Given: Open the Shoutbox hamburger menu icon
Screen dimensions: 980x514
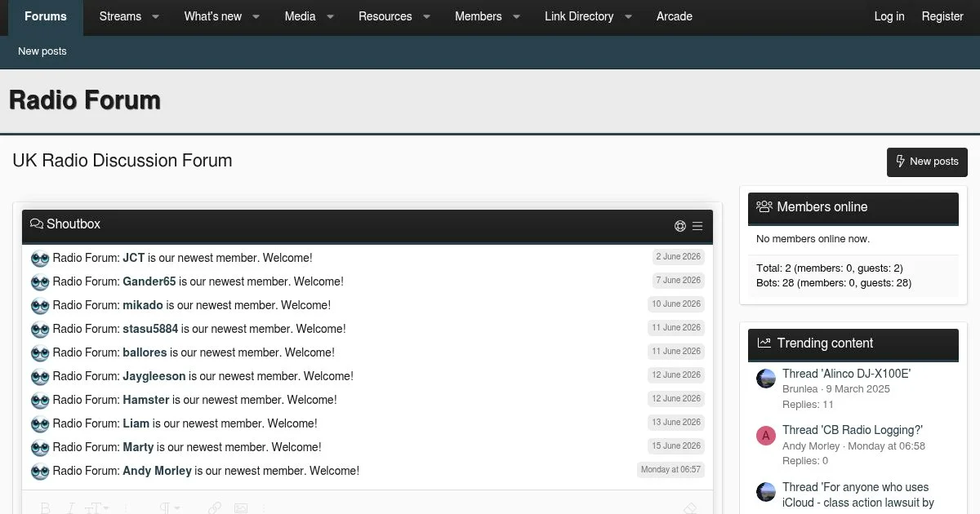Looking at the screenshot, I should coord(697,226).
